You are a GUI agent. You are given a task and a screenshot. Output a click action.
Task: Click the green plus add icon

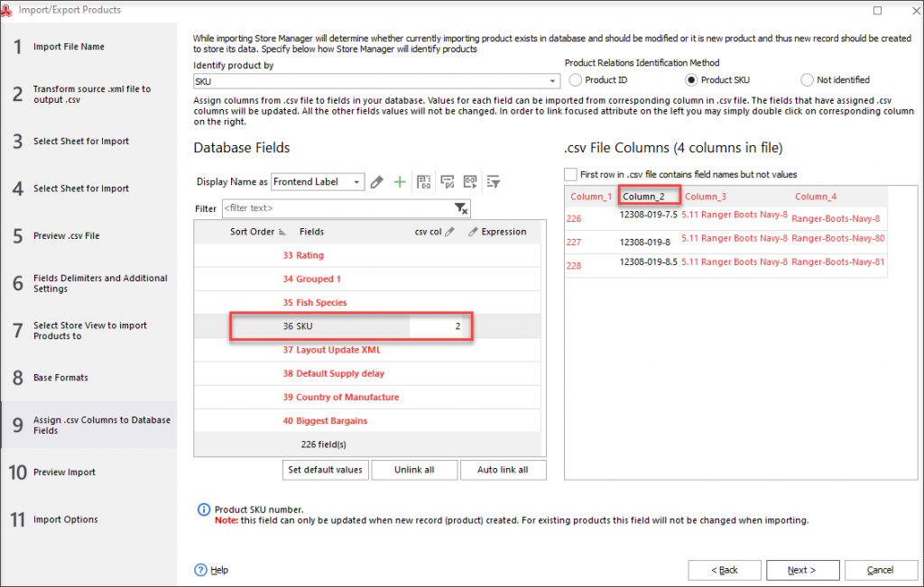400,182
